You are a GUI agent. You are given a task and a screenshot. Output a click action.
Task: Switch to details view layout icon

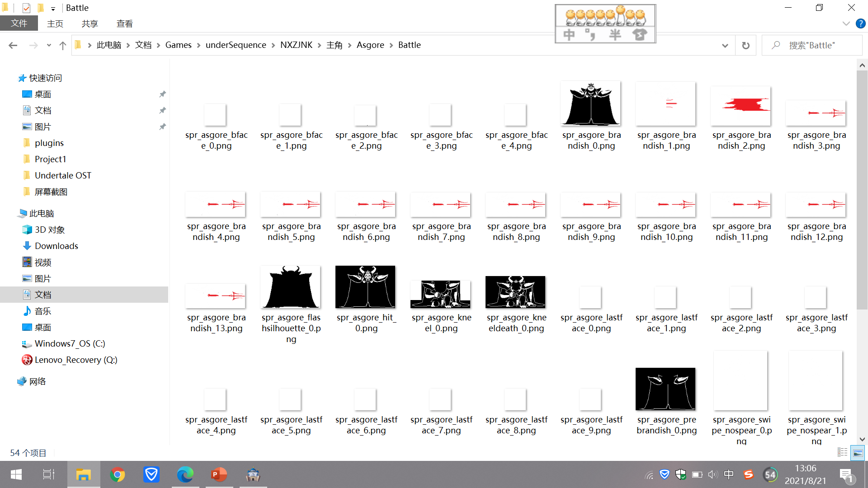click(x=842, y=452)
